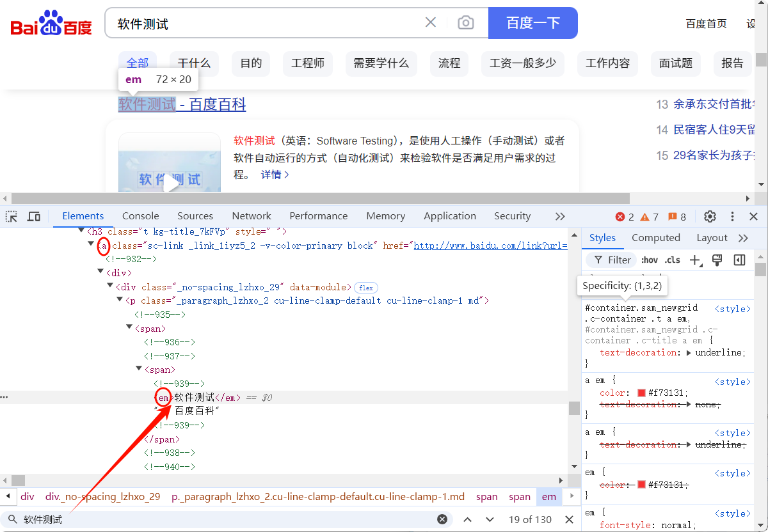The height and width of the screenshot is (532, 768).
Task: Click the styles Filter field
Action: pos(611,260)
